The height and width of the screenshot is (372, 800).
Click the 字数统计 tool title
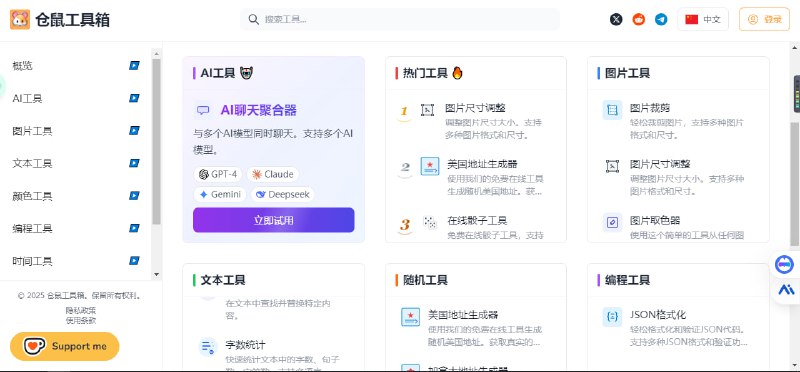(x=245, y=345)
